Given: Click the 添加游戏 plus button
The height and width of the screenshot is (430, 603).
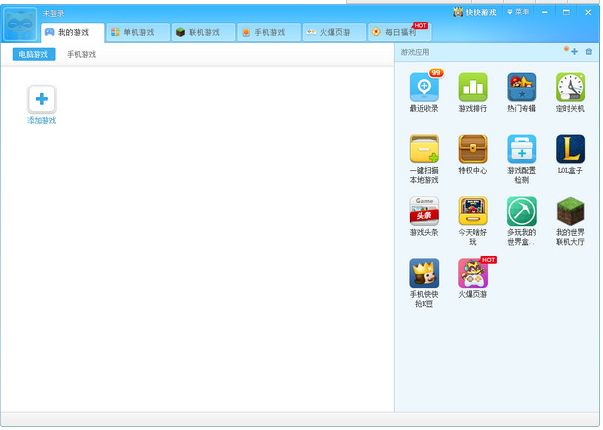Looking at the screenshot, I should pyautogui.click(x=41, y=99).
